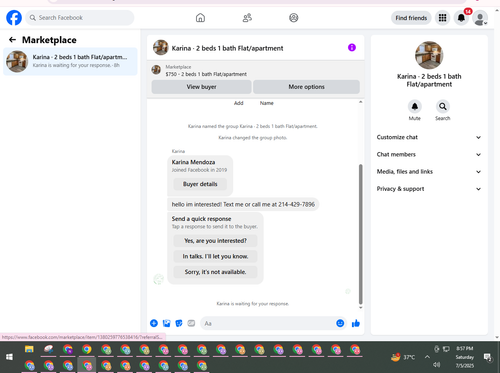Screen dimensions: 500x373
Task: Open the taskbar clock and date
Action: (x=465, y=357)
